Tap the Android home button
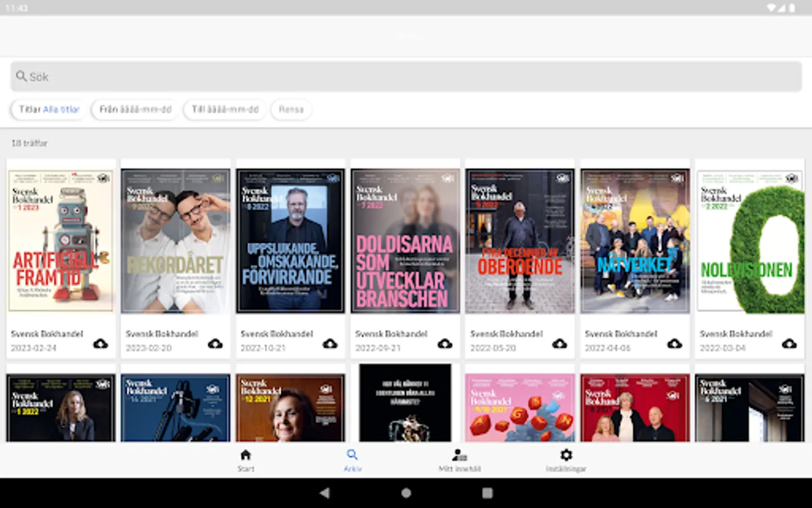 (406, 493)
